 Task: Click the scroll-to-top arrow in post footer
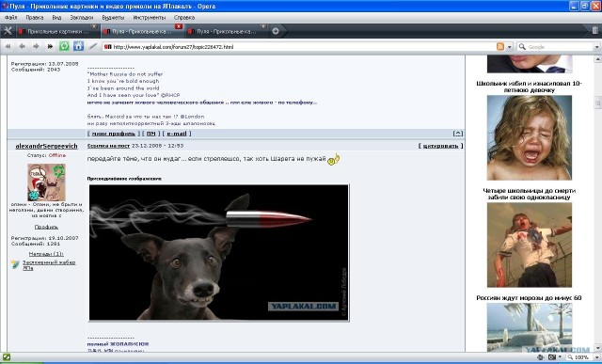coord(458,134)
